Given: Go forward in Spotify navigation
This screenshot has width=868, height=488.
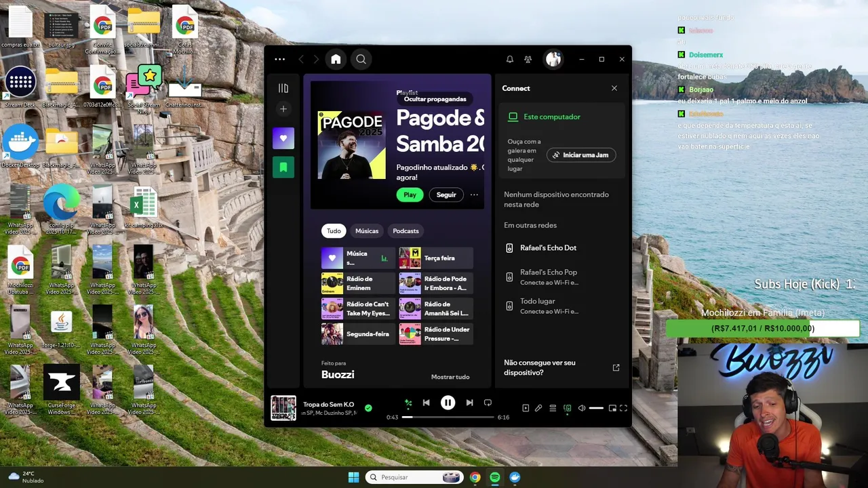Looking at the screenshot, I should (x=316, y=60).
